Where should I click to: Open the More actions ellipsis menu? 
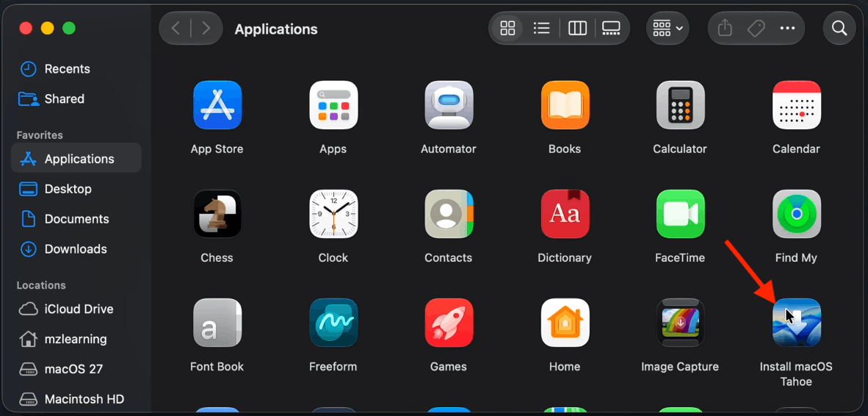click(787, 28)
